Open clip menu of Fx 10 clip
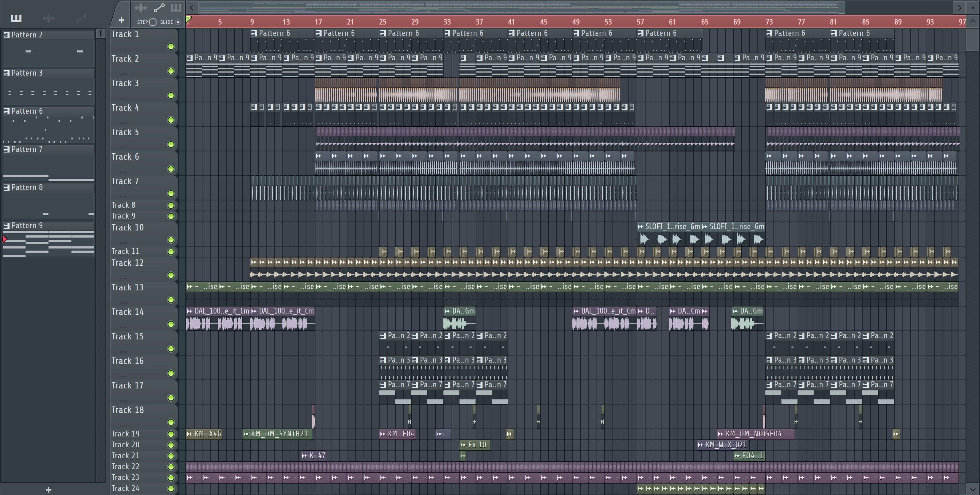Image resolution: width=980 pixels, height=495 pixels. (x=463, y=445)
